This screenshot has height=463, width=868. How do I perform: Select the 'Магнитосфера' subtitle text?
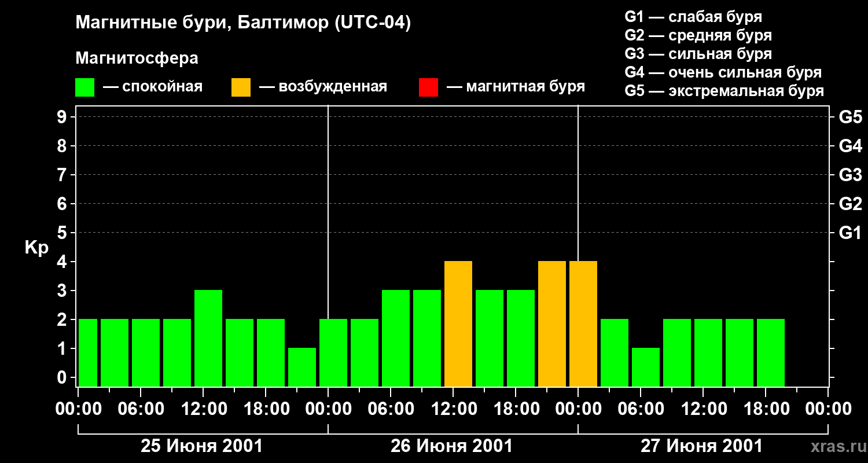click(x=137, y=58)
